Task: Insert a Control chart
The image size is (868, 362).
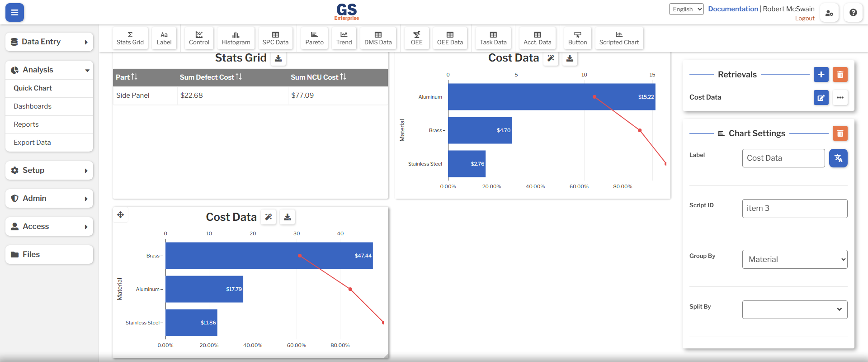Action: coord(199,38)
